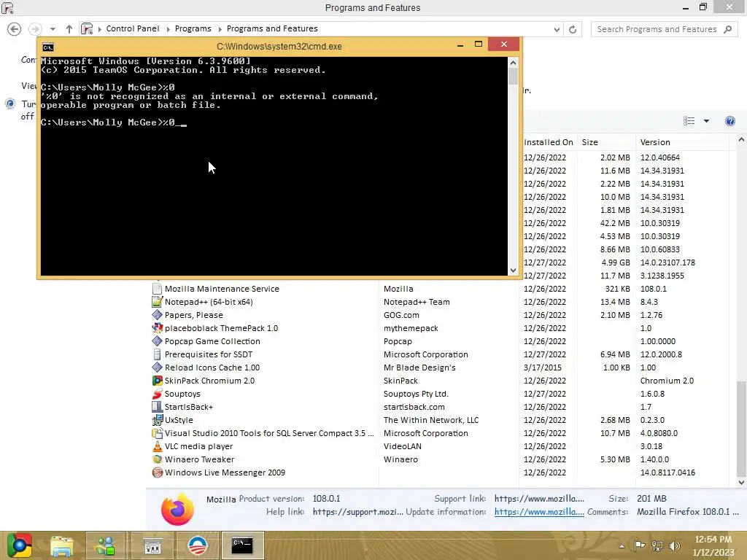Click the Winaero Tweaker icon
The image size is (747, 560).
(158, 459)
